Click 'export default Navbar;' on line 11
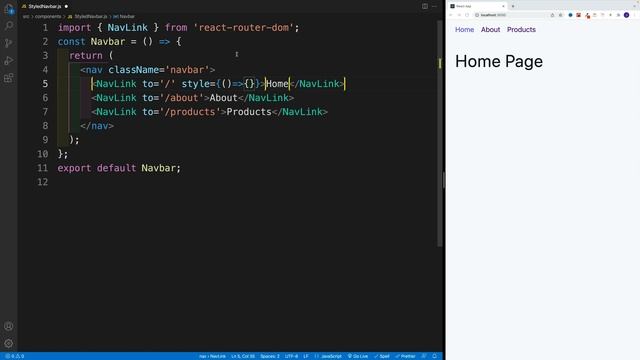640x360 pixels. [119, 168]
